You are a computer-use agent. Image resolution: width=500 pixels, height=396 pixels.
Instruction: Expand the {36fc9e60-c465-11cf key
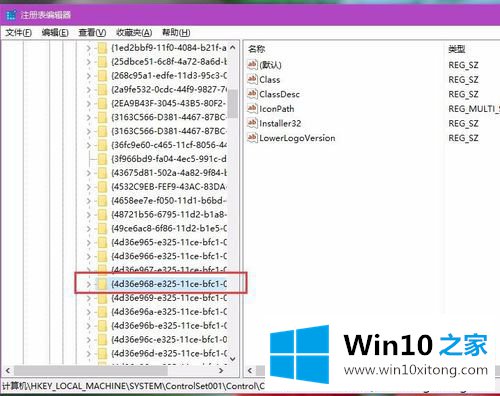tap(88, 145)
